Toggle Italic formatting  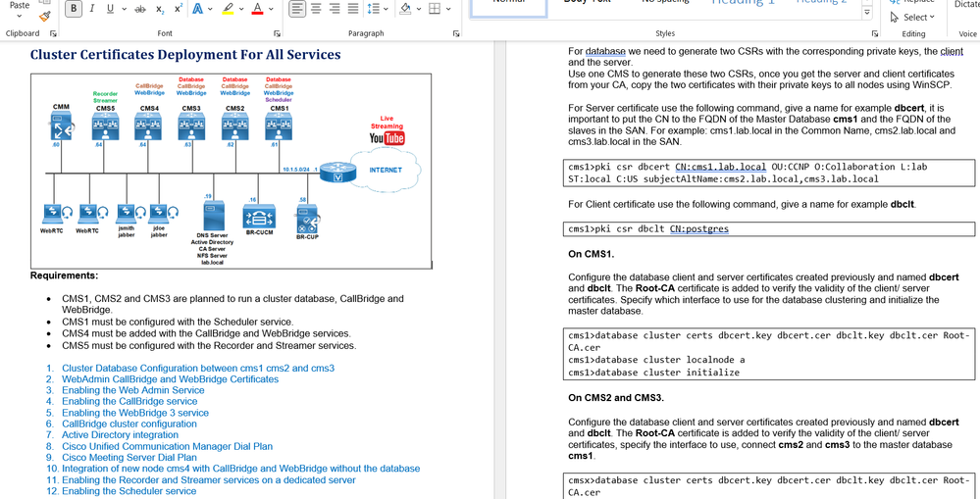[92, 9]
